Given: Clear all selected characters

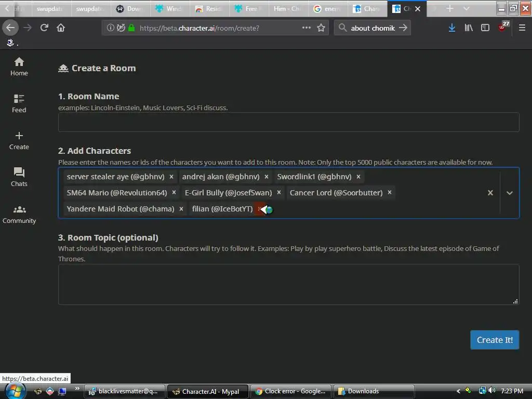Looking at the screenshot, I should 490,193.
